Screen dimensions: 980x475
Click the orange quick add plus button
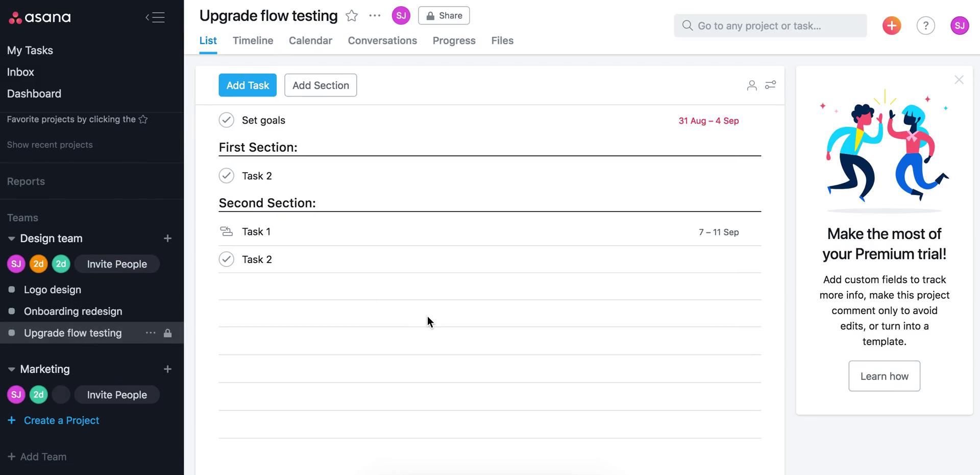892,26
